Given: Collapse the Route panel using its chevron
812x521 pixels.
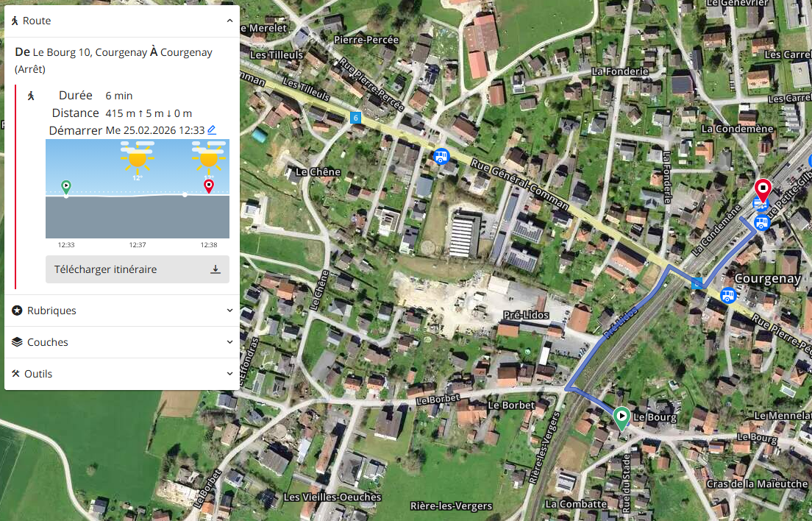Looking at the screenshot, I should [x=229, y=21].
